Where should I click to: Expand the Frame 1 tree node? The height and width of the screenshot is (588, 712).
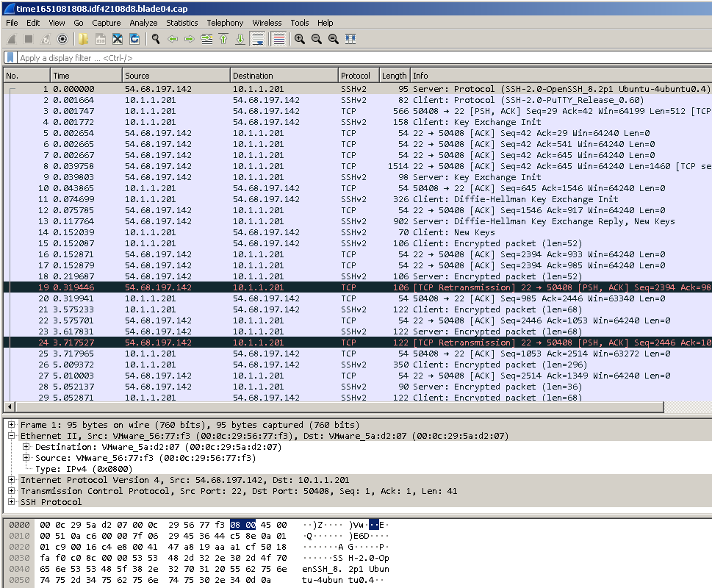tap(12, 425)
